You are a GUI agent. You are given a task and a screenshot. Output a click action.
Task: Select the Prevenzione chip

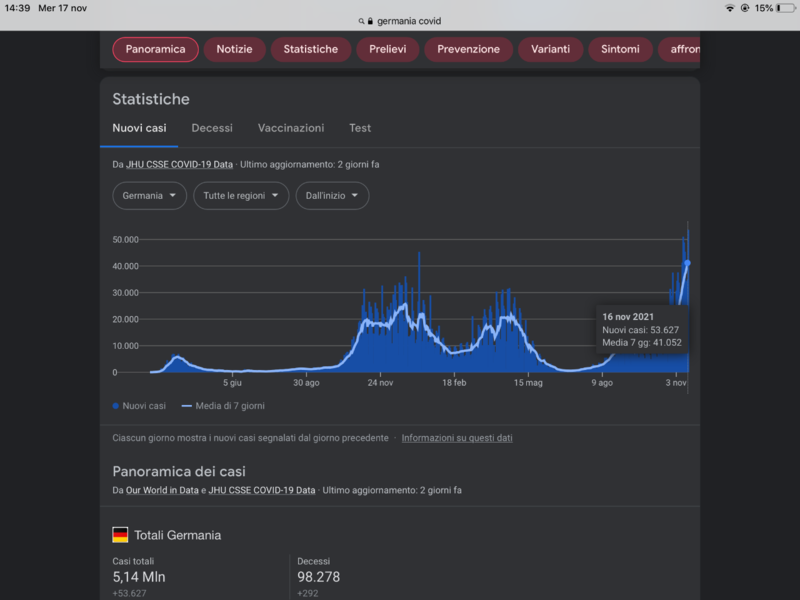tap(468, 49)
